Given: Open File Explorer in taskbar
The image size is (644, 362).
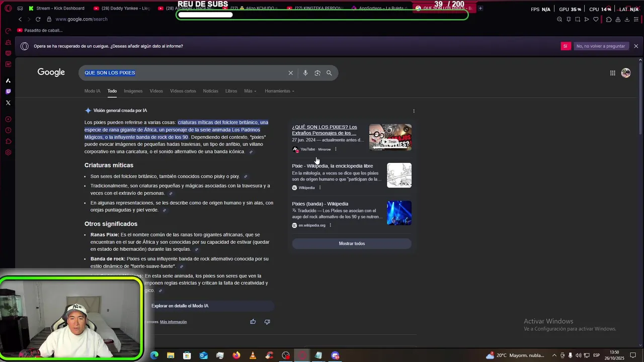Looking at the screenshot, I should (171, 355).
